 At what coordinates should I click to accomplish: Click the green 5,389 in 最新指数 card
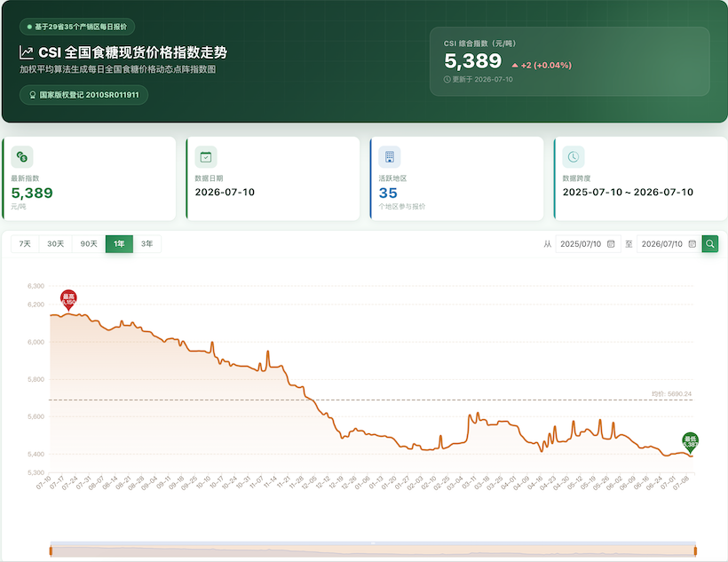point(32,193)
